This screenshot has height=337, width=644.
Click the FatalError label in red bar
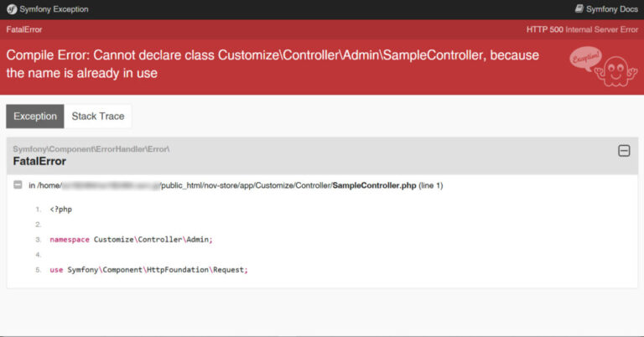tap(23, 29)
